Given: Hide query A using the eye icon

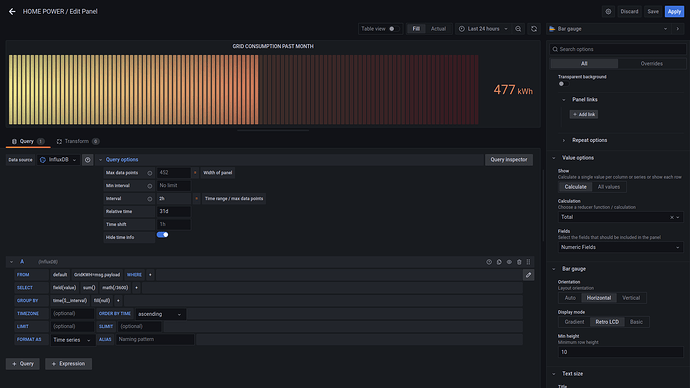Looking at the screenshot, I should point(509,262).
